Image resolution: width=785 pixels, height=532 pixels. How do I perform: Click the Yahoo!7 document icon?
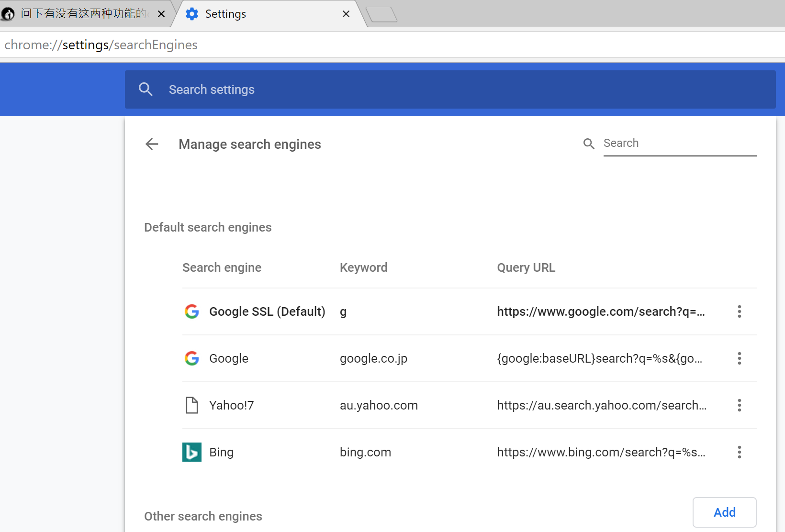click(x=192, y=405)
